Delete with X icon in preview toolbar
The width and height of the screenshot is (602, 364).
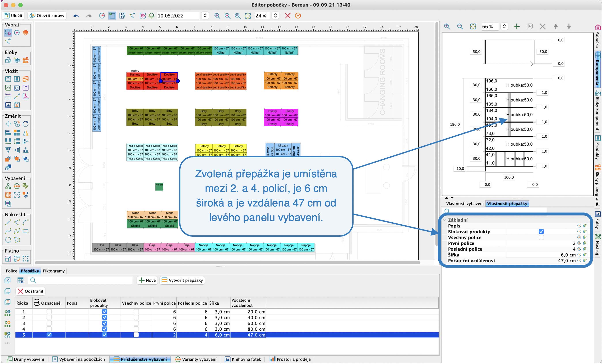(x=543, y=26)
